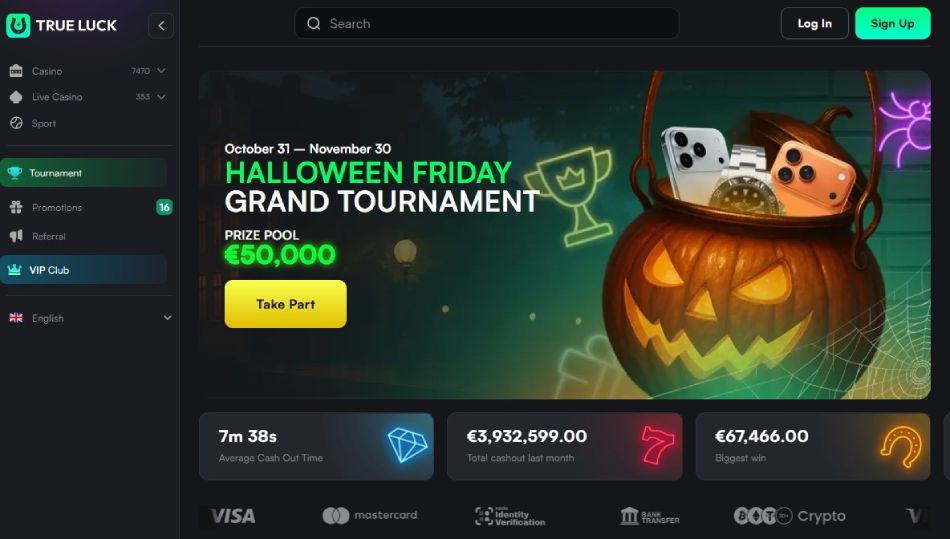Select the VIP Club menu item
Image resolution: width=950 pixels, height=539 pixels.
click(x=84, y=270)
